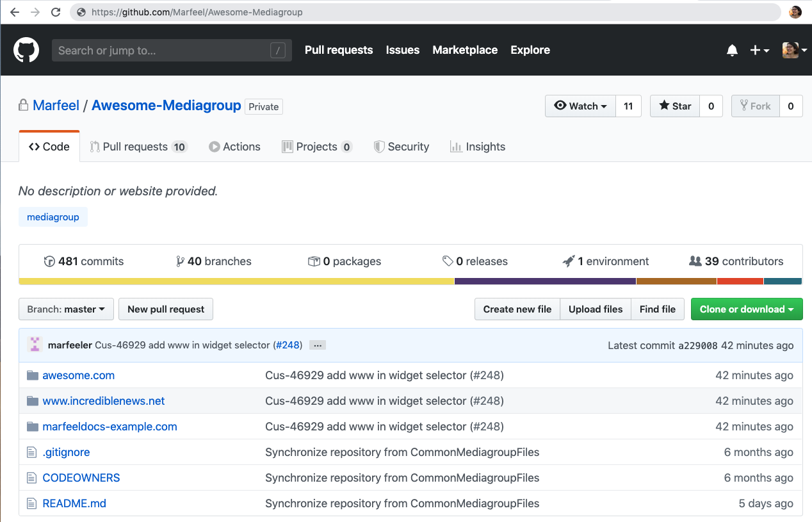Open the plus create-new dropdown

click(759, 51)
